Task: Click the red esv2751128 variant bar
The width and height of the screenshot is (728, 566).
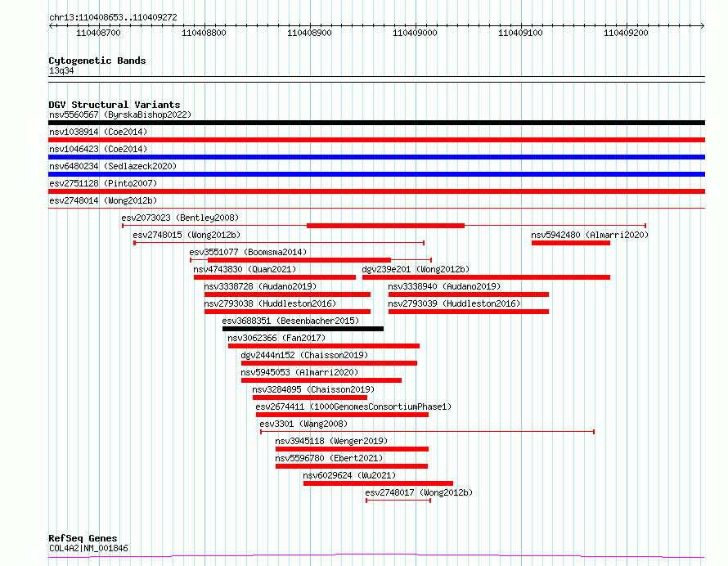Action: pyautogui.click(x=376, y=191)
